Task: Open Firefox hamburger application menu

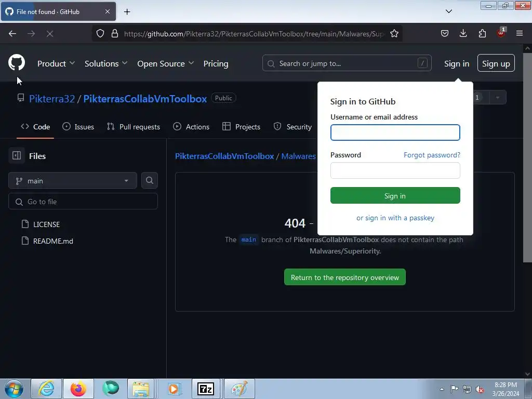Action: point(520,33)
